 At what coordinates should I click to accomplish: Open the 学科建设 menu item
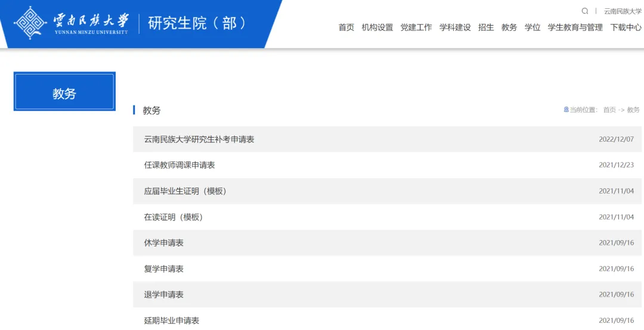455,27
